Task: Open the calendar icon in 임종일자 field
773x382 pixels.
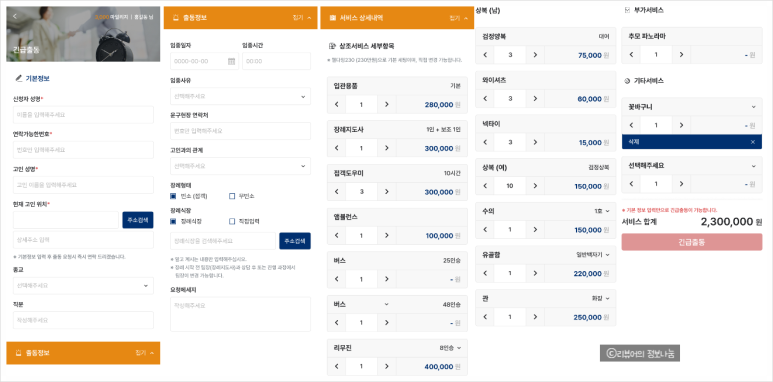Action: pos(231,62)
